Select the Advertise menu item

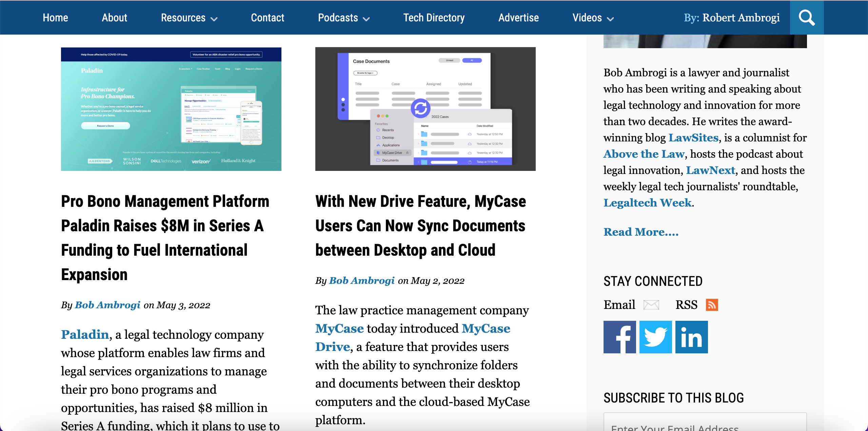(x=518, y=18)
